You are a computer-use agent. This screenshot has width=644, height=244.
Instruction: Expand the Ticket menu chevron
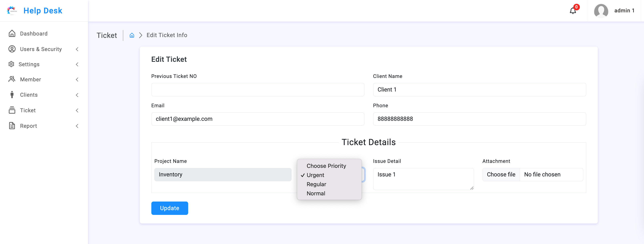coord(77,110)
